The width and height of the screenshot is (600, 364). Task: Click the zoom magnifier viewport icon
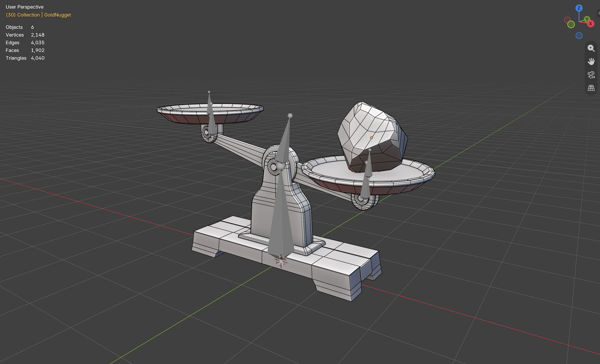pos(591,48)
